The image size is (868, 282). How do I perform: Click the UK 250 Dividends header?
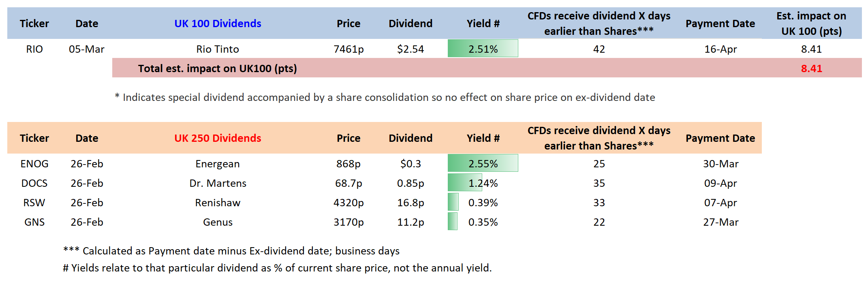tap(218, 138)
